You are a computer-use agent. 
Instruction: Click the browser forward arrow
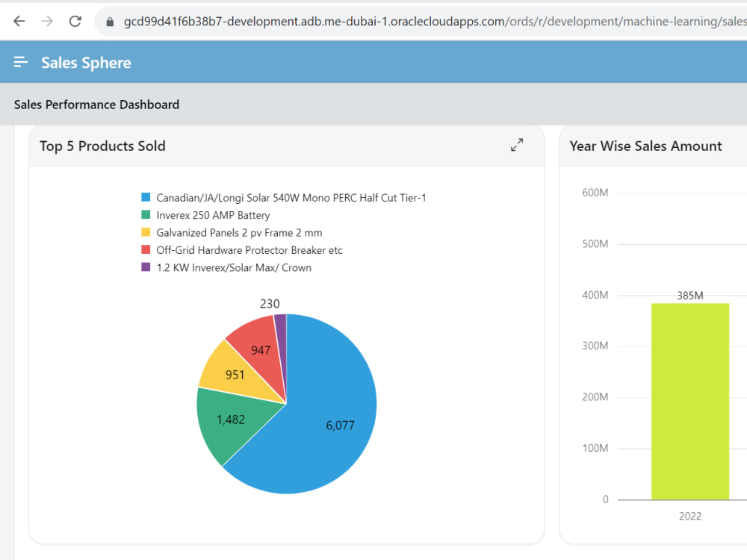click(46, 21)
